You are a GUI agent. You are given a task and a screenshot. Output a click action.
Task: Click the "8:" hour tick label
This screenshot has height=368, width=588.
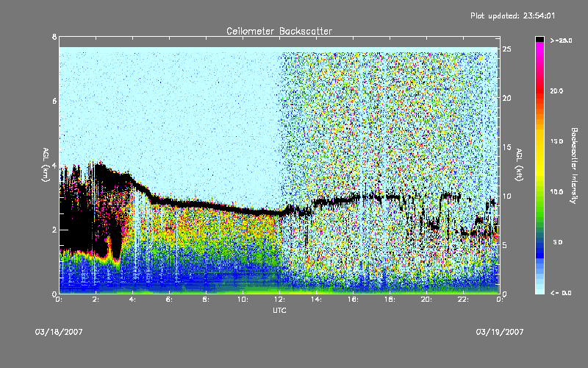coord(207,300)
